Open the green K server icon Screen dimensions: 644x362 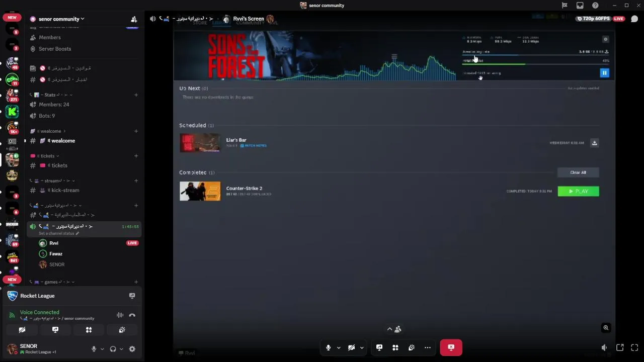[12, 111]
